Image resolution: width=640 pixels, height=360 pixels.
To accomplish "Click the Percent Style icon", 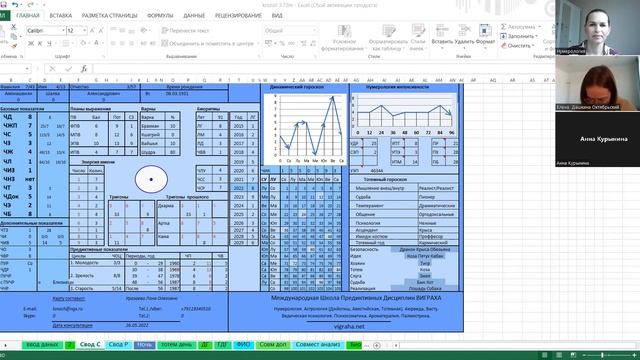I will pos(282,43).
